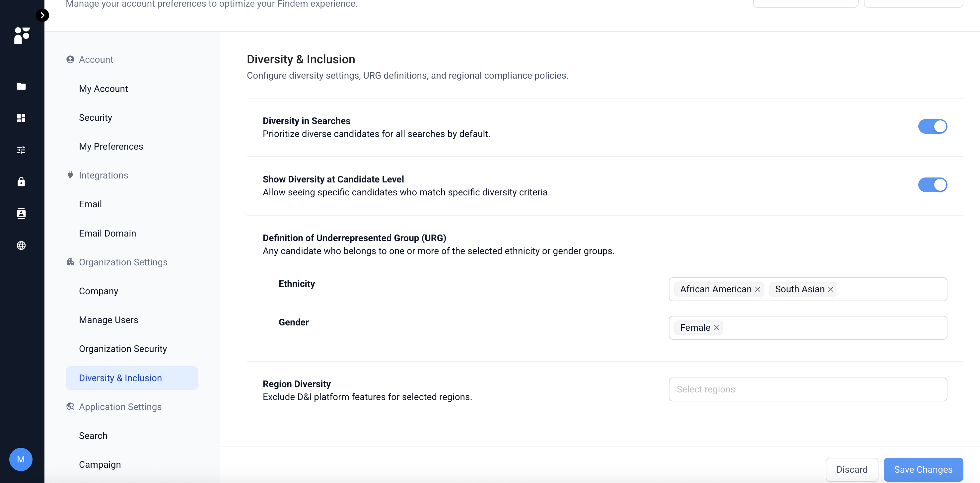Click the Definition of Underrepresented Group heading

(354, 238)
